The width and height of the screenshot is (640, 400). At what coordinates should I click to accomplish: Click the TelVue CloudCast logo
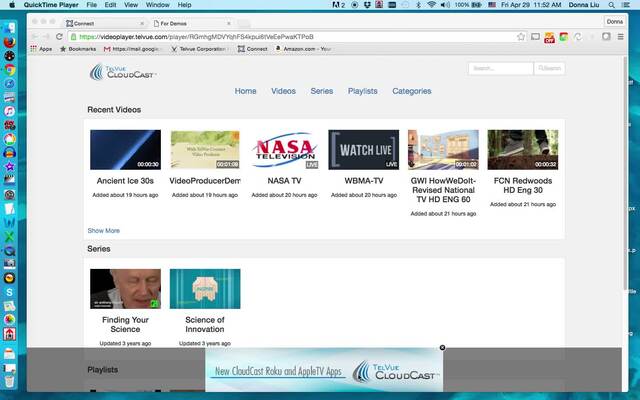(123, 71)
